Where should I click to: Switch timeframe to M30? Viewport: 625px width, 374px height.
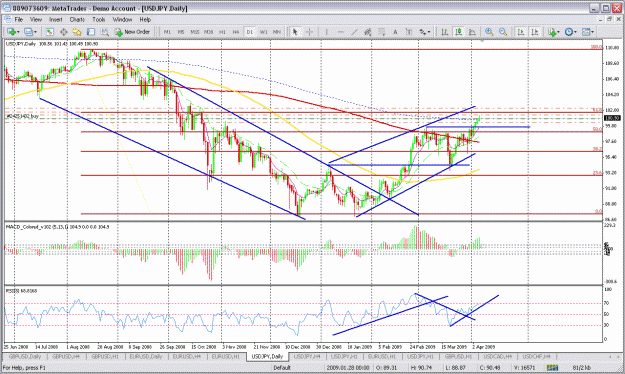pyautogui.click(x=208, y=32)
